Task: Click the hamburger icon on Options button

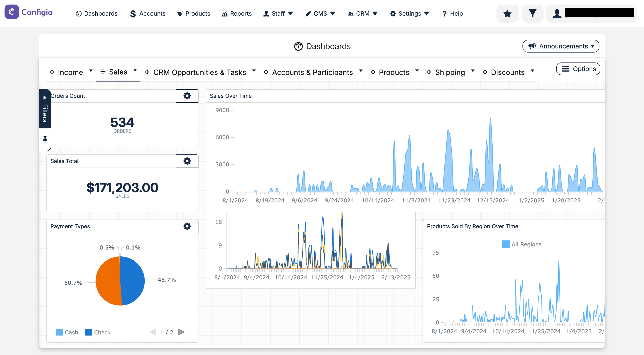Action: click(x=565, y=69)
